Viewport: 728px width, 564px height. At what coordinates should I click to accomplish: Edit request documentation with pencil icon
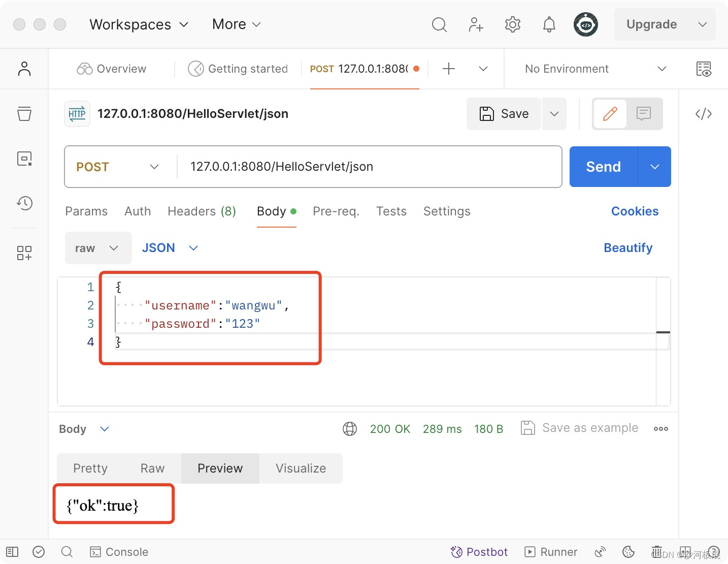pos(609,113)
